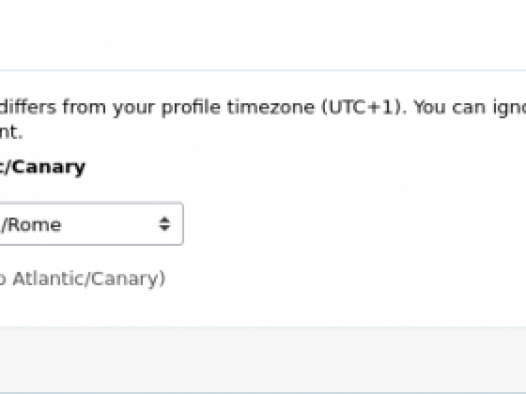Select the Rome text inside the combo box
The width and height of the screenshot is (526, 394).
(x=31, y=225)
